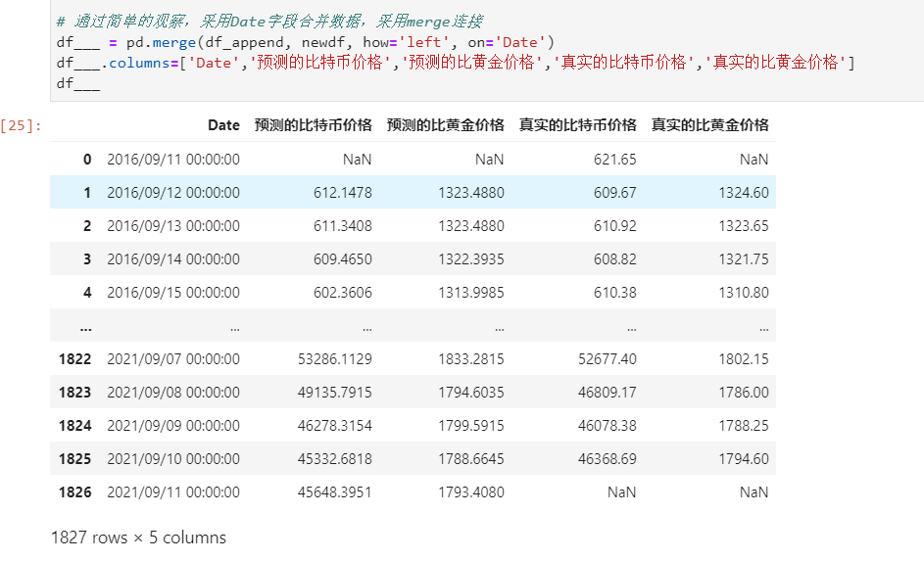
Task: Click the date 2021/09/11 in last row
Action: coord(172,492)
